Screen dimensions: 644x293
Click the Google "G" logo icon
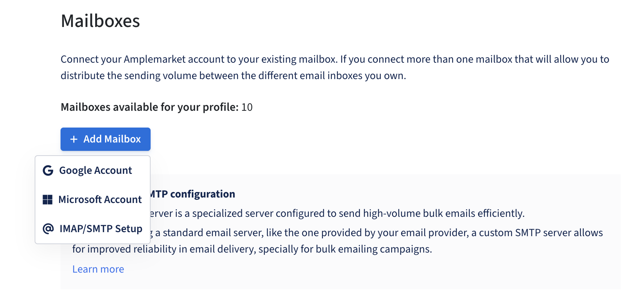(x=48, y=171)
